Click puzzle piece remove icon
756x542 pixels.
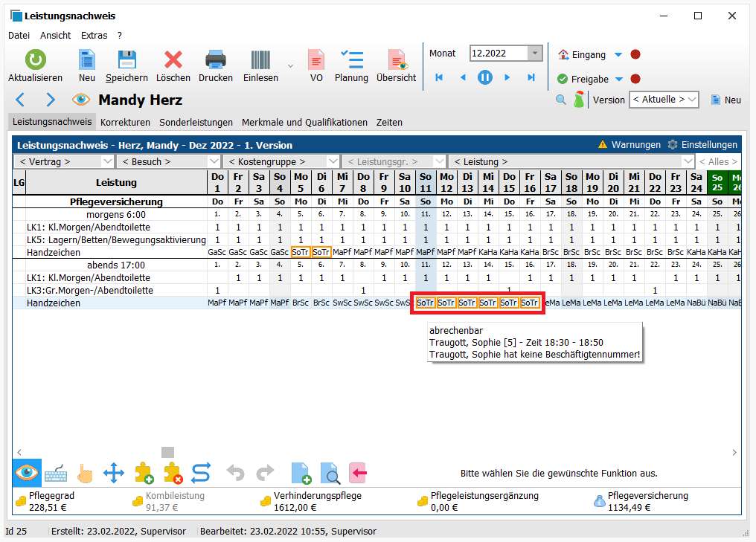click(x=173, y=473)
